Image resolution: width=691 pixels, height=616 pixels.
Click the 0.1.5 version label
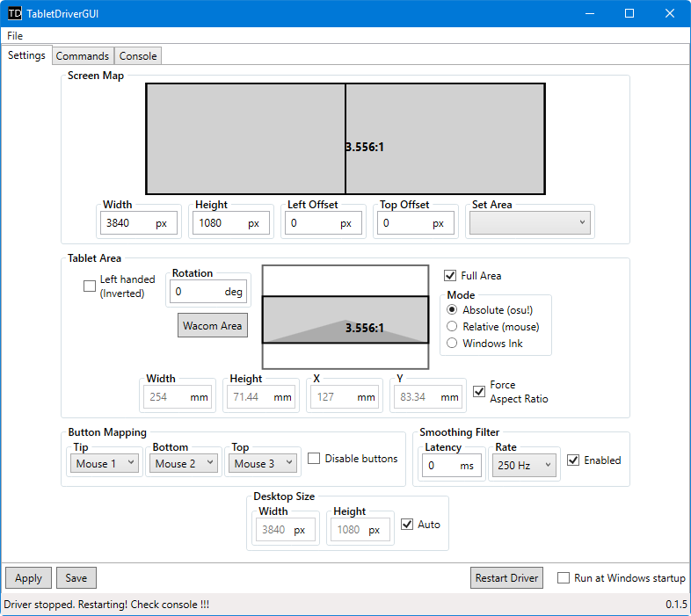click(676, 604)
